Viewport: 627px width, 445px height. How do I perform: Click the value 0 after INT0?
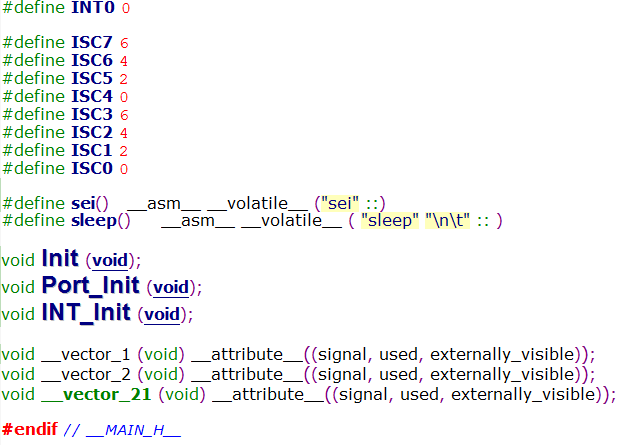[x=126, y=8]
